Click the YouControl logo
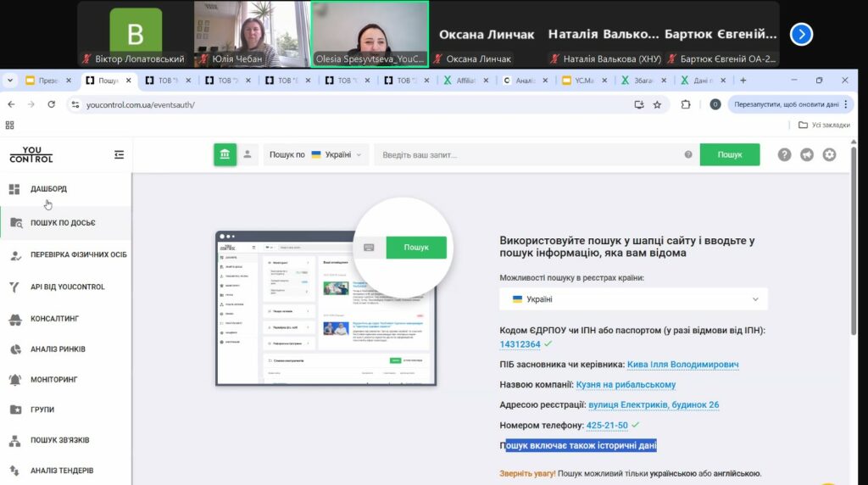 31,154
